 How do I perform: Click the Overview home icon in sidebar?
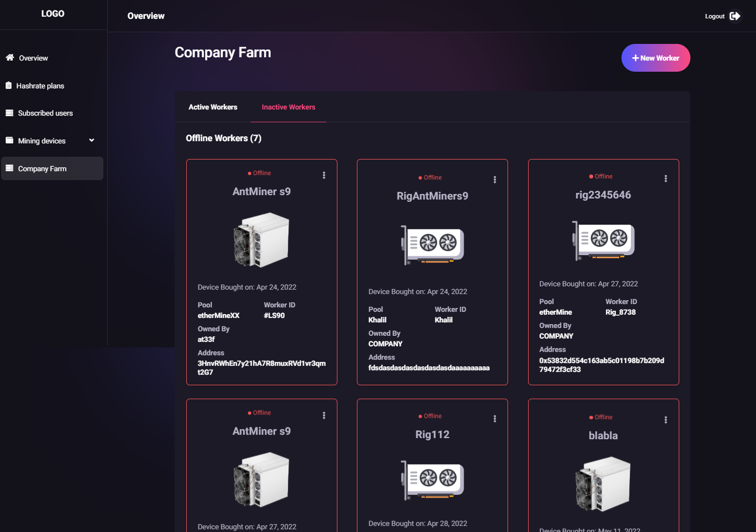[8, 58]
